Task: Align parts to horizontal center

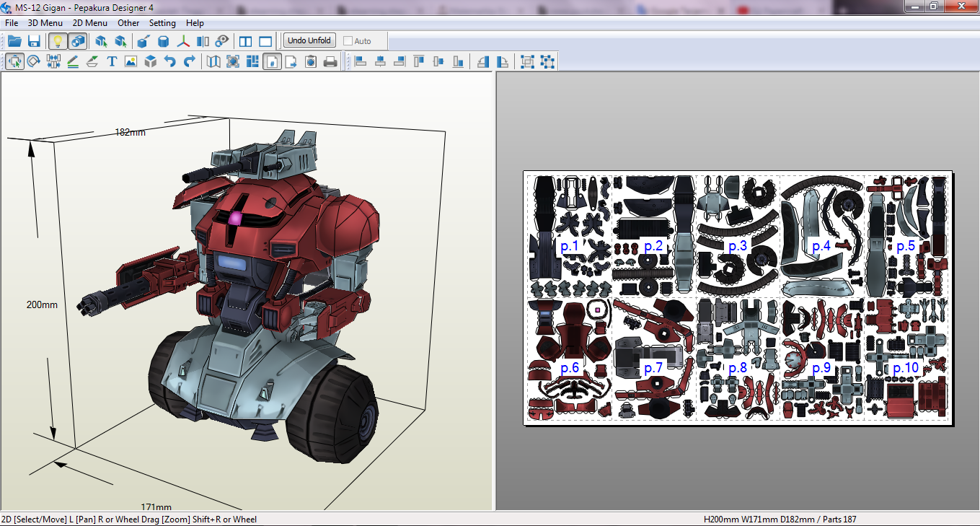Action: point(380,61)
